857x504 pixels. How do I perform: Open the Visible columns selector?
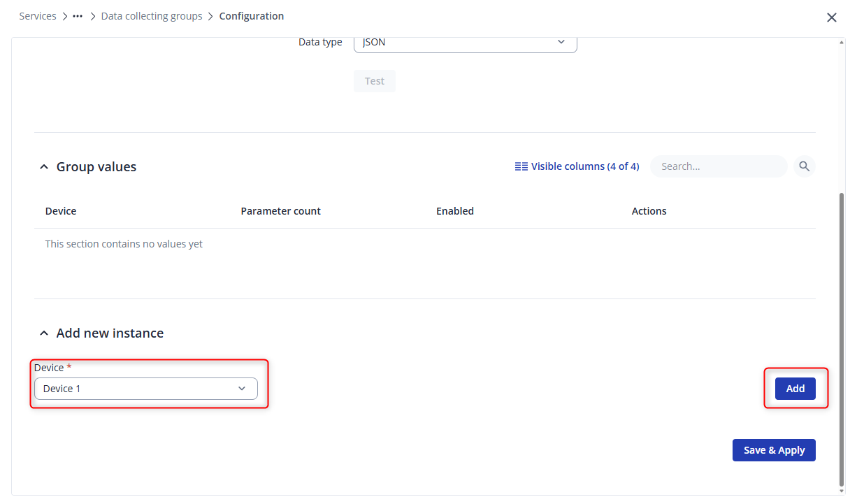(577, 166)
